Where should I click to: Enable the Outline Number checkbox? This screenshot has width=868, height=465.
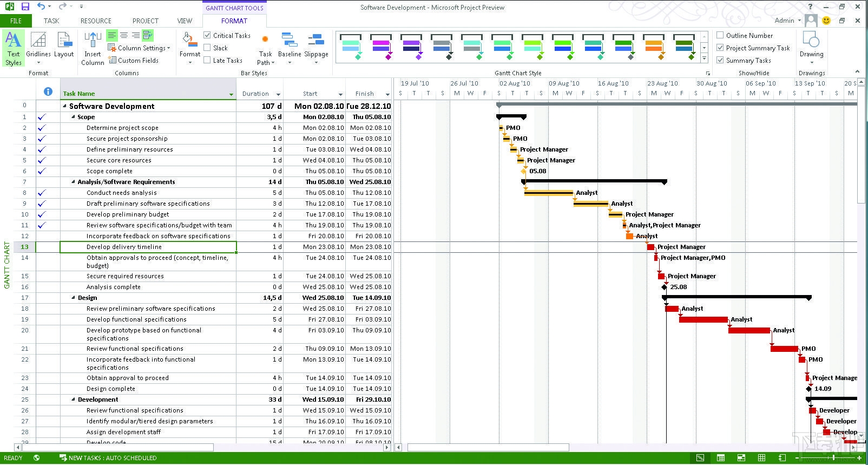pyautogui.click(x=720, y=35)
